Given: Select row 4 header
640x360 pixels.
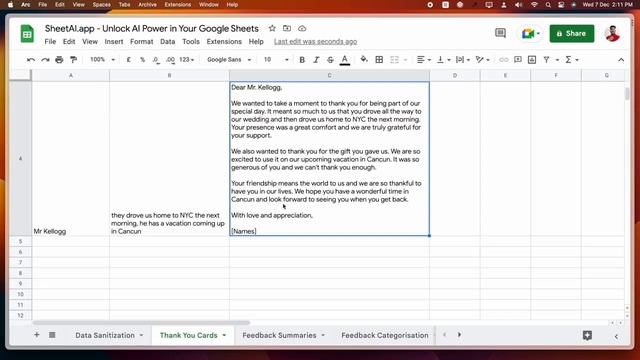Looking at the screenshot, I should coord(20,158).
